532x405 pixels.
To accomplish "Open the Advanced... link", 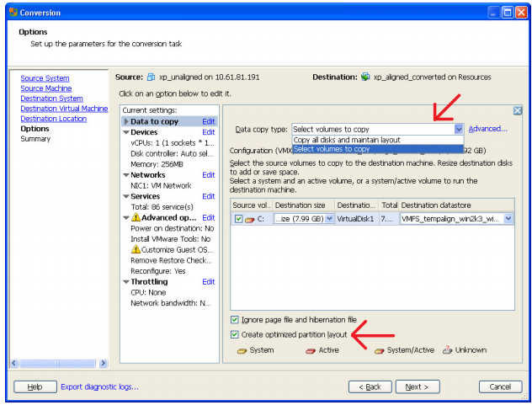I will (x=487, y=129).
